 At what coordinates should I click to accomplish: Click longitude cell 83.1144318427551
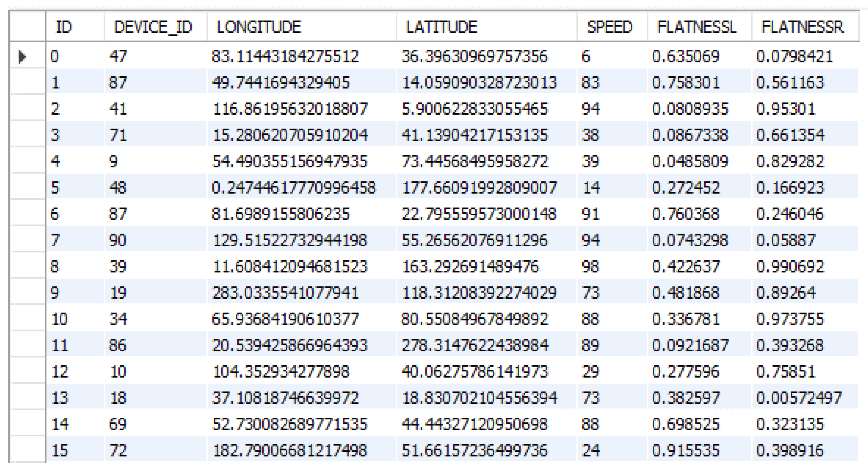pyautogui.click(x=285, y=56)
